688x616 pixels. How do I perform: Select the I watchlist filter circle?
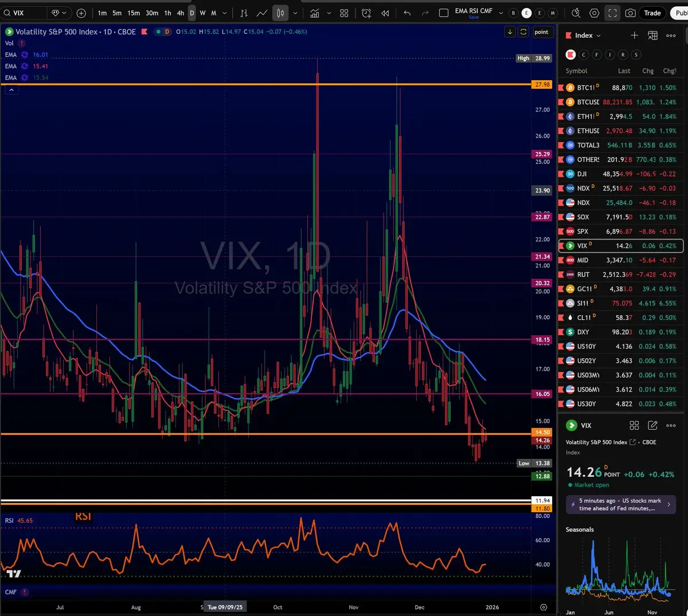610,54
